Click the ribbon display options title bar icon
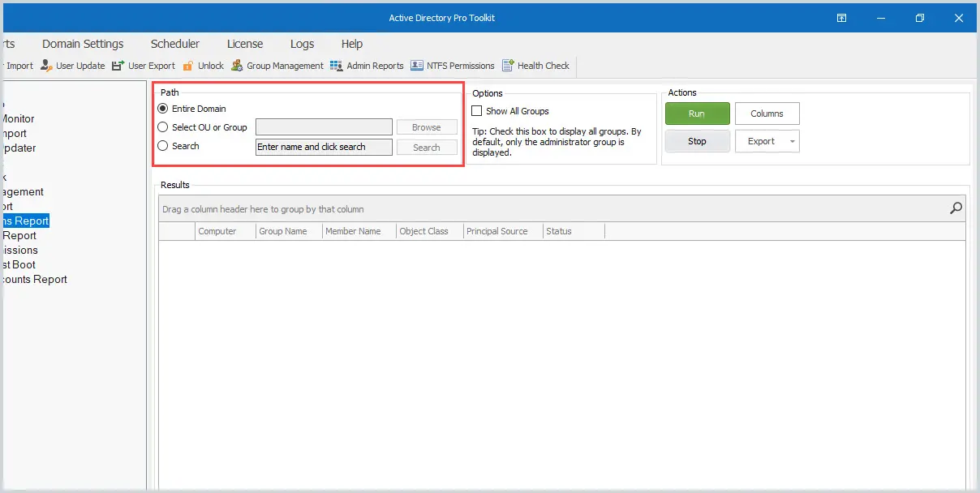Viewport: 980px width, 493px height. coord(842,18)
